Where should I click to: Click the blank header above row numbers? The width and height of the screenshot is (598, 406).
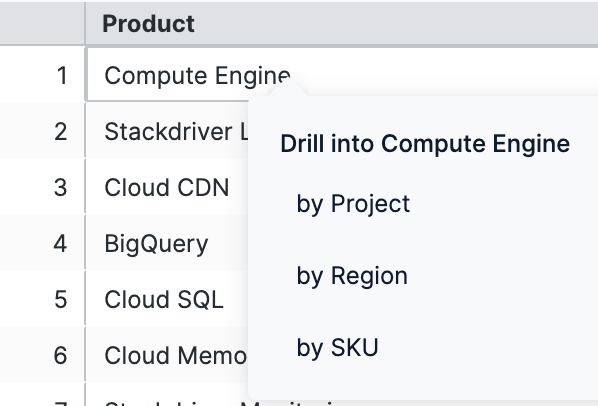[x=42, y=24]
